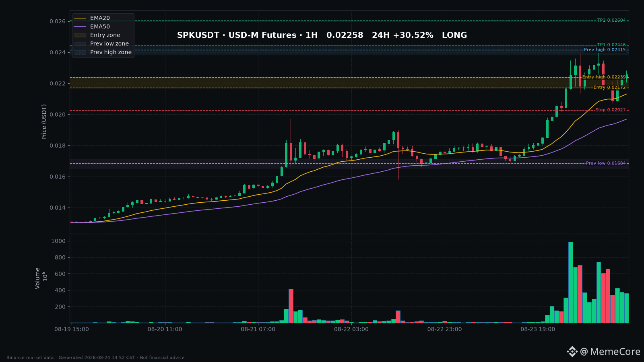Click the '24H +30.52%' change text
644x362 pixels.
click(x=402, y=35)
